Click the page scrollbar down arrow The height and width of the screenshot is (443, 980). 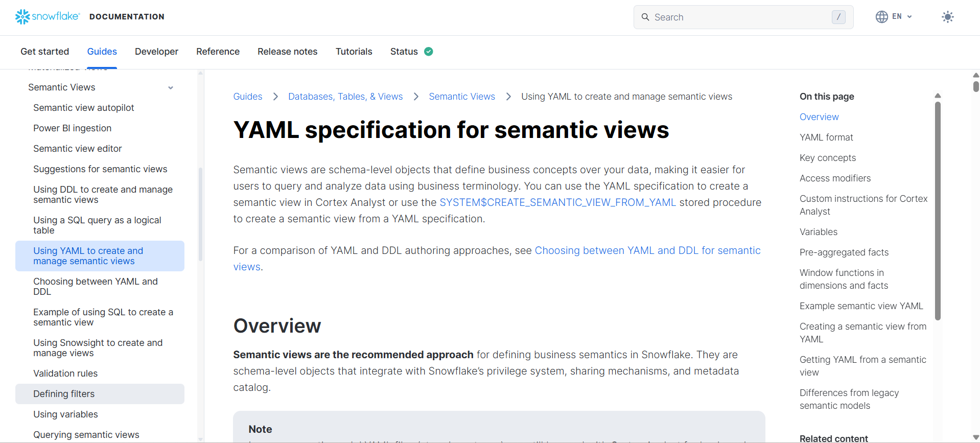(976, 438)
